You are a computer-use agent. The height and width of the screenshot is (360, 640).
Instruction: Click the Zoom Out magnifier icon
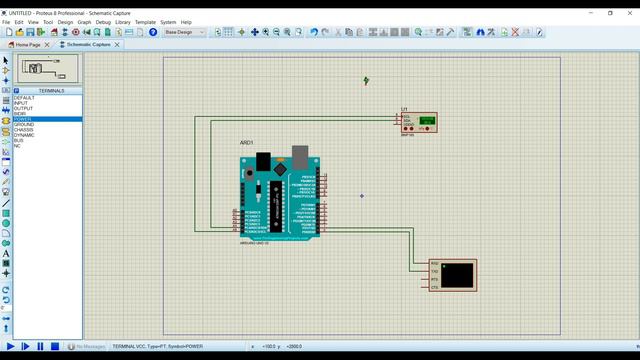click(276, 32)
